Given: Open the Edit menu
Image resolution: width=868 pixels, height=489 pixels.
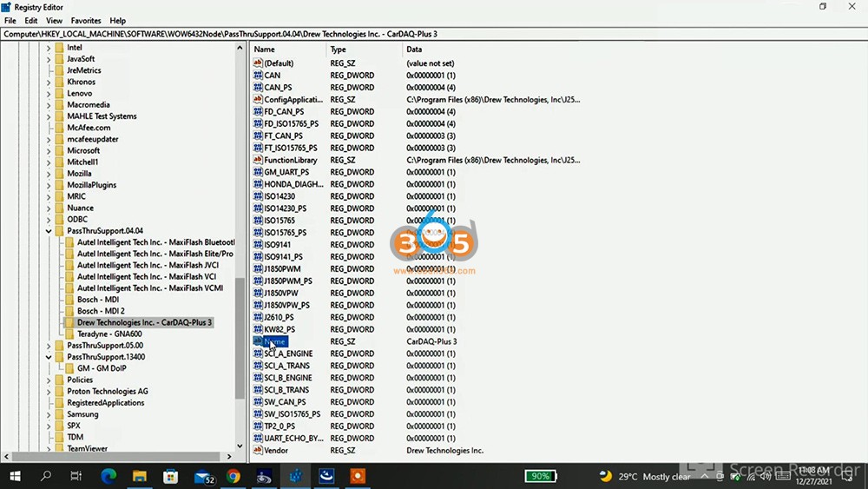Looking at the screenshot, I should click(31, 21).
